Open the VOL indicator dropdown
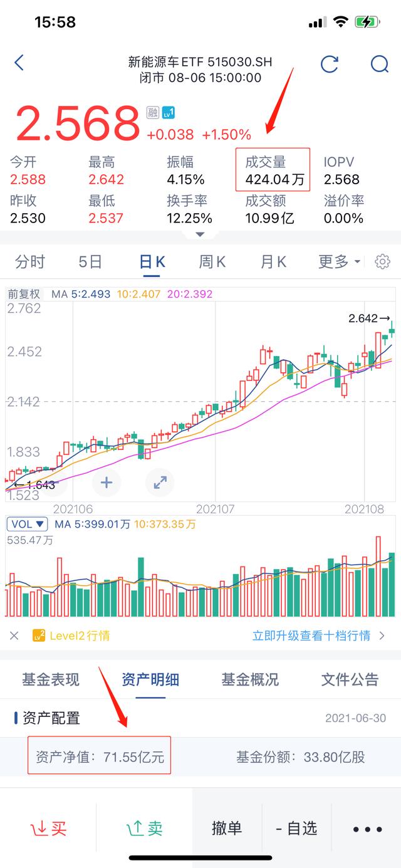401x868 pixels. [27, 524]
